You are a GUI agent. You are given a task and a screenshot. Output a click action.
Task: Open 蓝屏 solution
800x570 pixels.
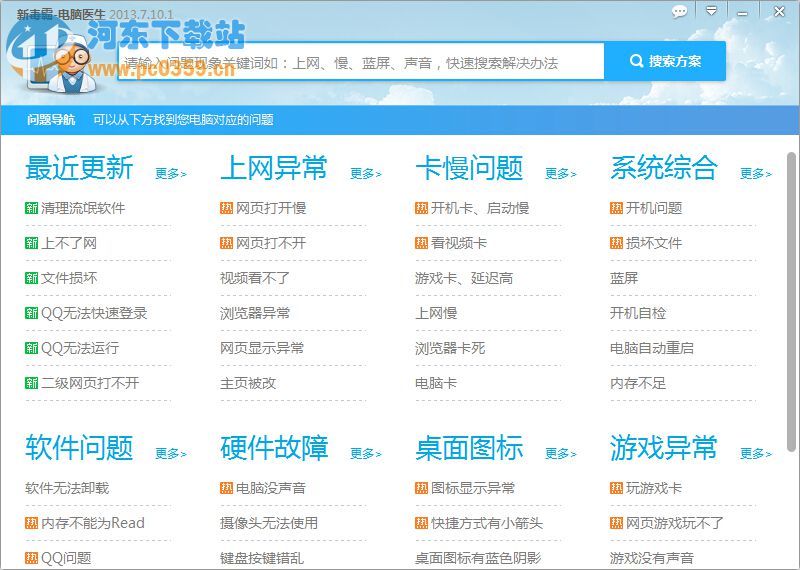pyautogui.click(x=624, y=278)
